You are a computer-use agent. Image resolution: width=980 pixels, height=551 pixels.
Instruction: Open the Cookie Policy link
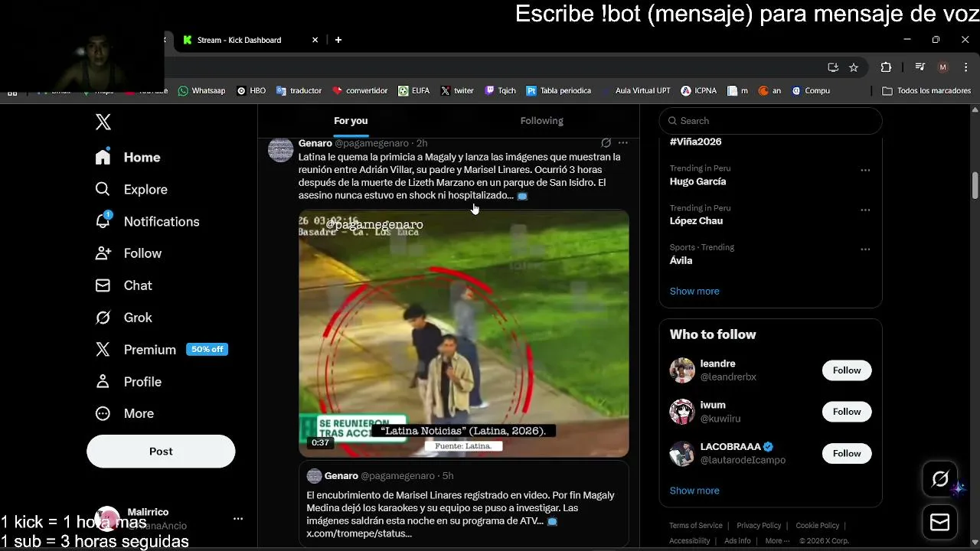818,526
